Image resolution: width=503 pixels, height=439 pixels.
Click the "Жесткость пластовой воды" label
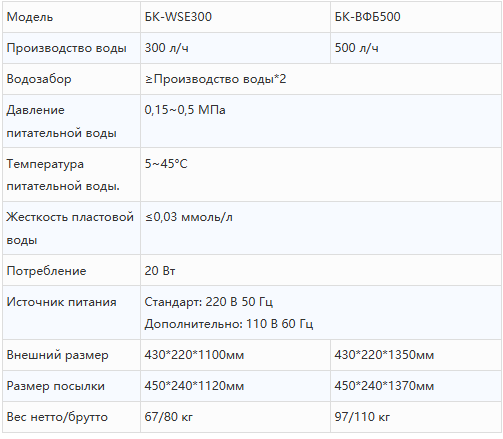click(71, 228)
